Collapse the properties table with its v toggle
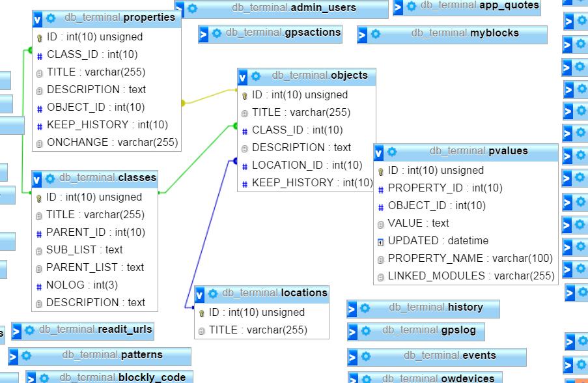588x383 pixels. (x=37, y=19)
